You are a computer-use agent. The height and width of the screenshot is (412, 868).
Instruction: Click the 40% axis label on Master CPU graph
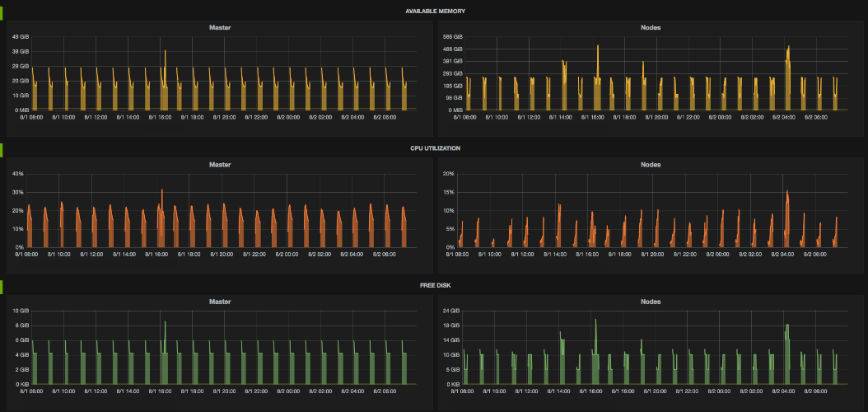coord(16,174)
